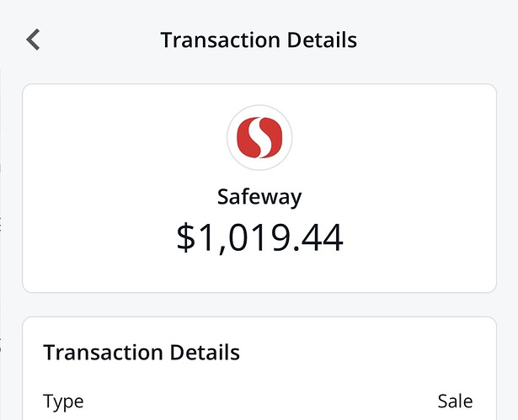
Task: Click the Transaction Details page header title
Action: [259, 40]
